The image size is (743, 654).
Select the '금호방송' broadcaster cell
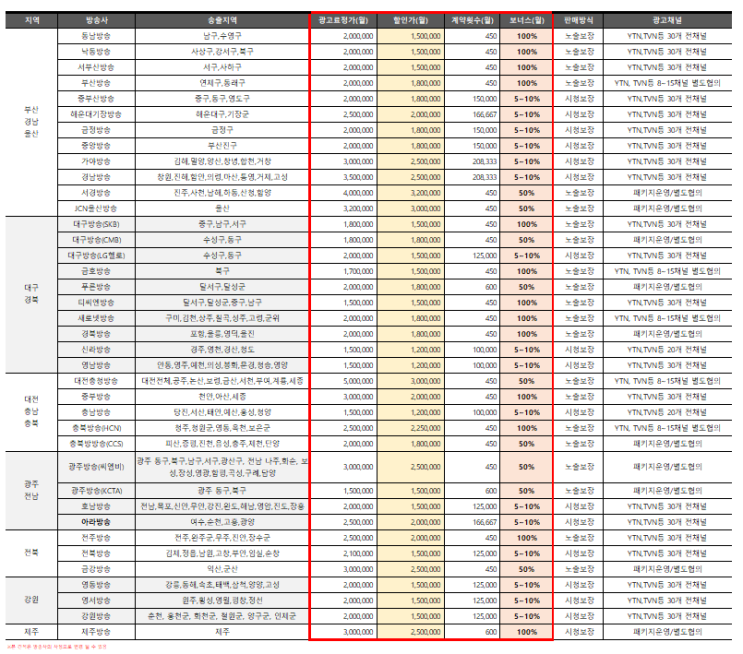(x=96, y=271)
